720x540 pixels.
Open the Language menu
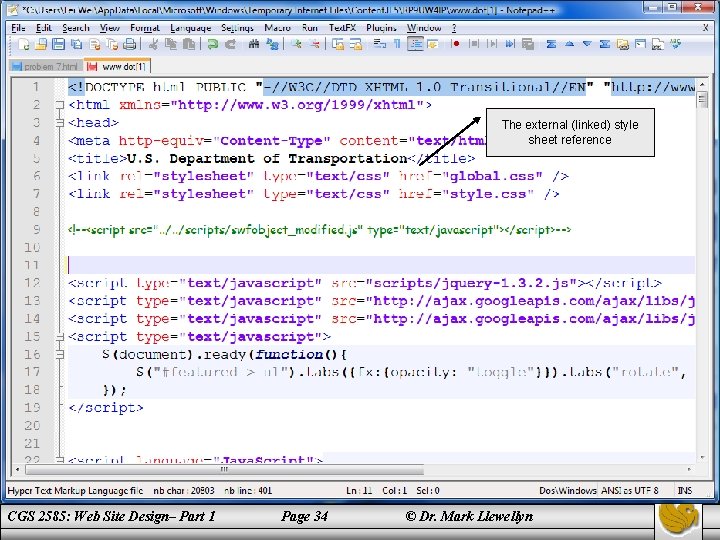[191, 28]
